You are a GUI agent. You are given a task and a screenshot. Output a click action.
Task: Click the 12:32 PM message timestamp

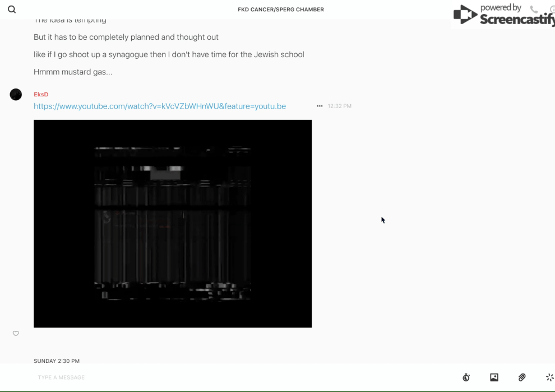(x=340, y=106)
